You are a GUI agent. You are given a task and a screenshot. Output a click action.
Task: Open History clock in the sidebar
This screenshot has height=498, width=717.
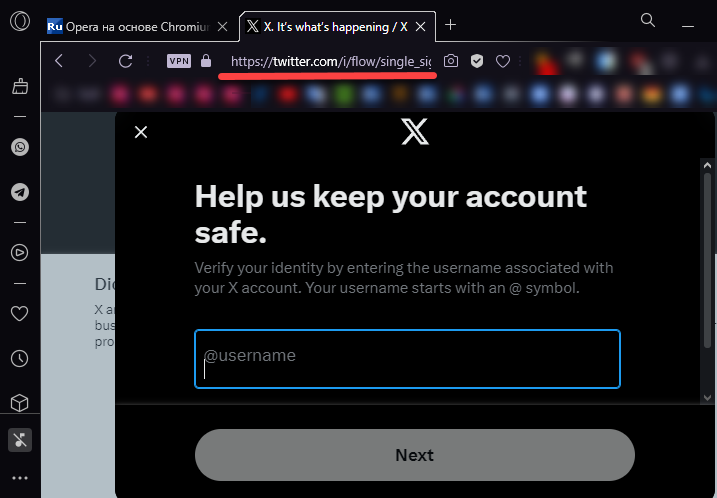tap(20, 359)
